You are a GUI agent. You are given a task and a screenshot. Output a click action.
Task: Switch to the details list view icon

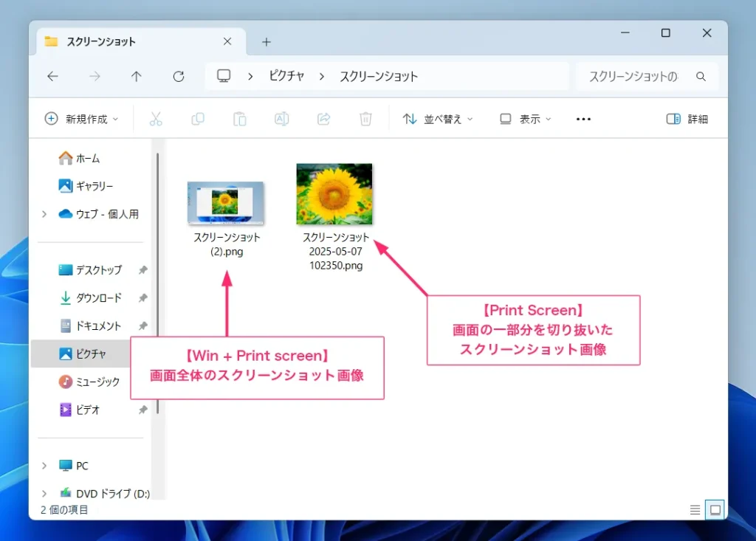click(695, 510)
